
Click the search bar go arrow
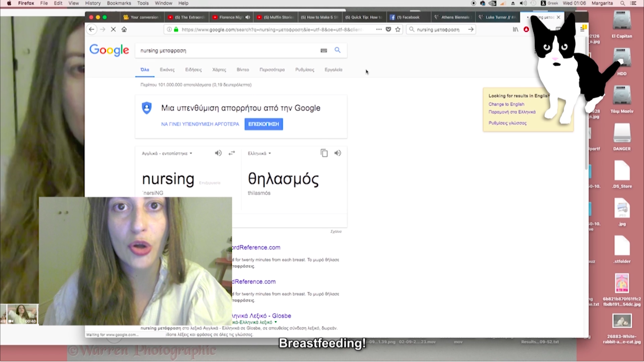click(x=471, y=29)
